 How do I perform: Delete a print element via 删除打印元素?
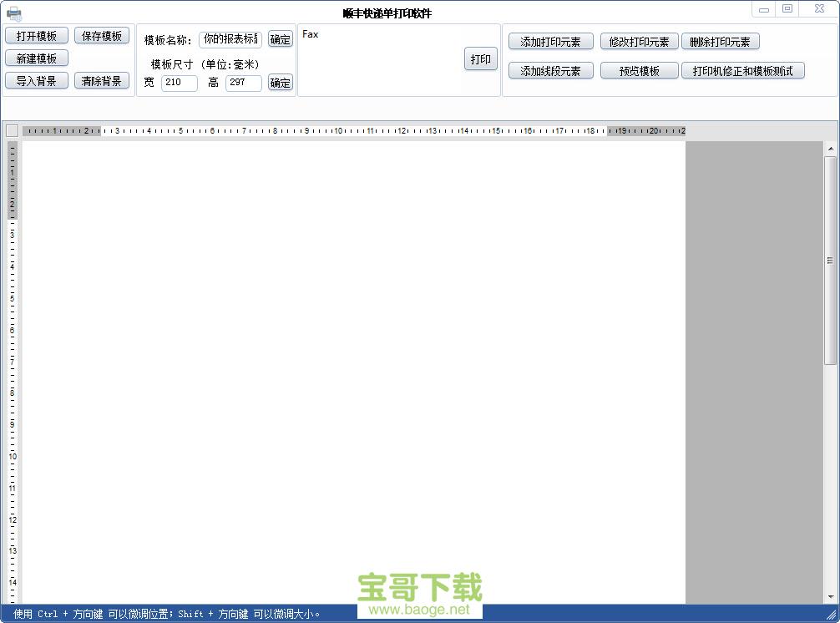coord(721,40)
